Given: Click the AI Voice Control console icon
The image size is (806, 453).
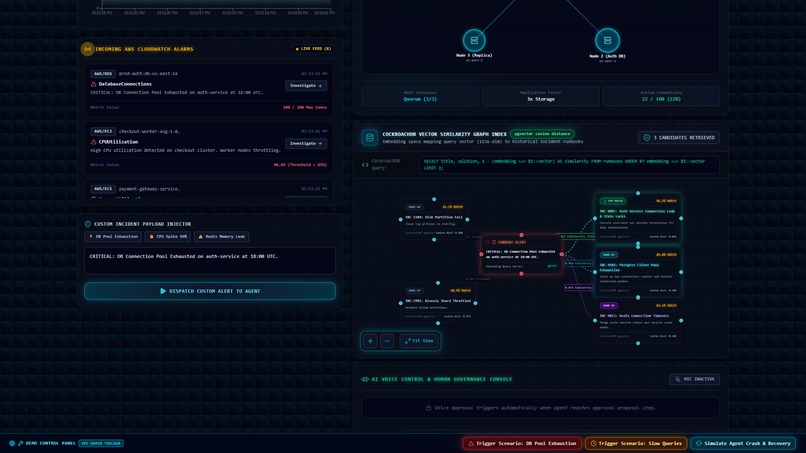Looking at the screenshot, I should 365,379.
